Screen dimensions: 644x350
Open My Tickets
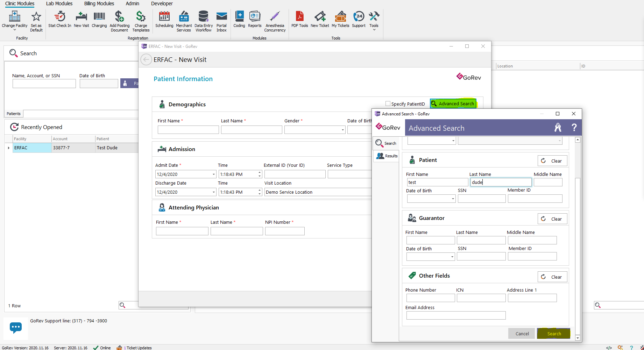340,20
